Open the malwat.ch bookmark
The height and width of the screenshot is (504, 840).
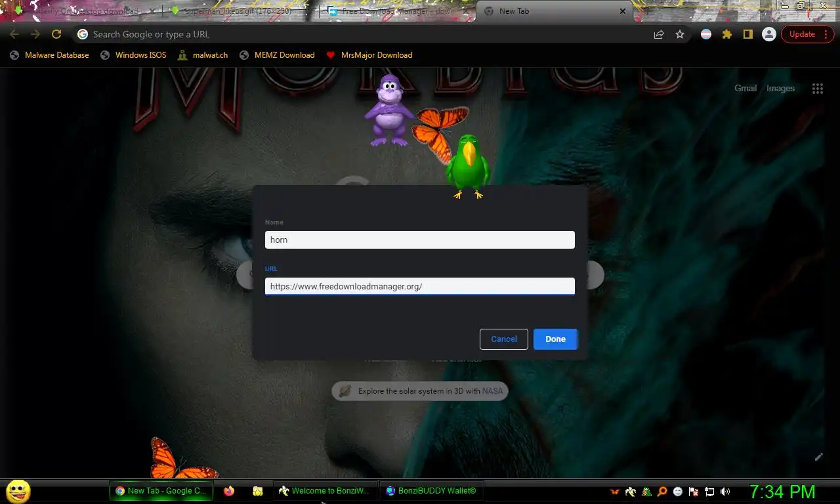coord(203,55)
